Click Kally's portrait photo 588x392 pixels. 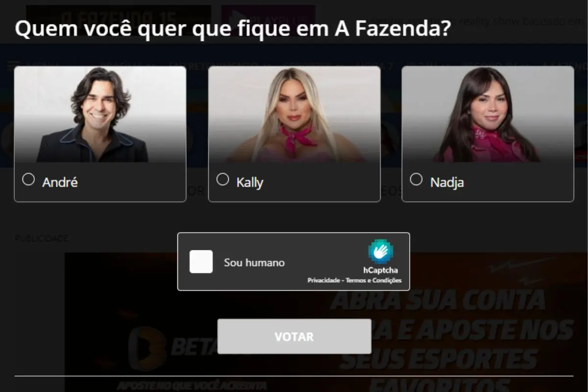[x=294, y=114]
